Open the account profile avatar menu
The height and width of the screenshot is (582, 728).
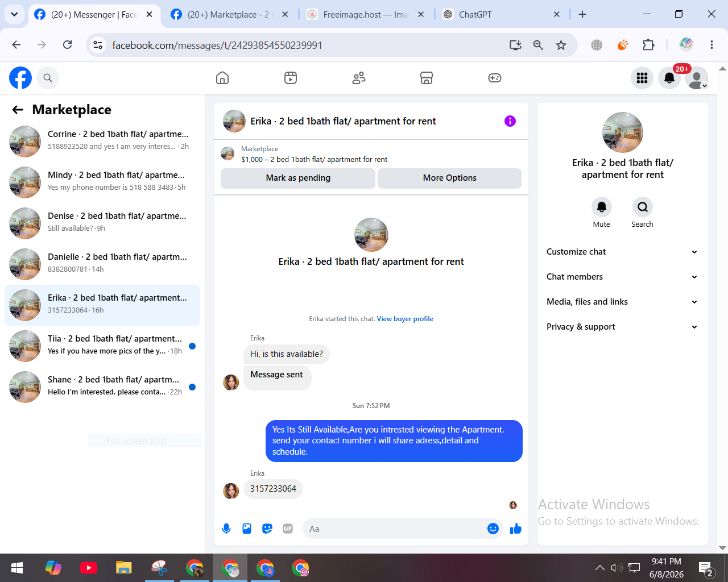(697, 78)
